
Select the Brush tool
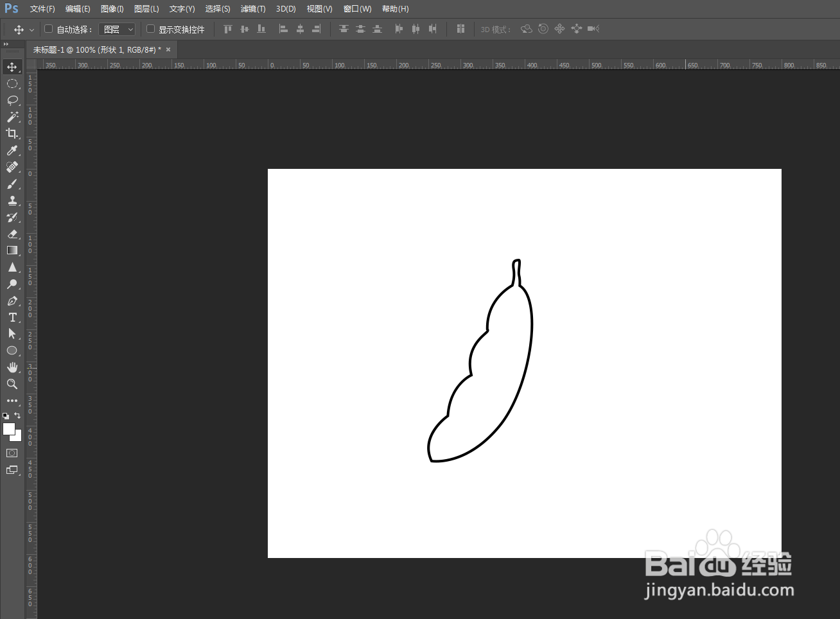[x=12, y=184]
